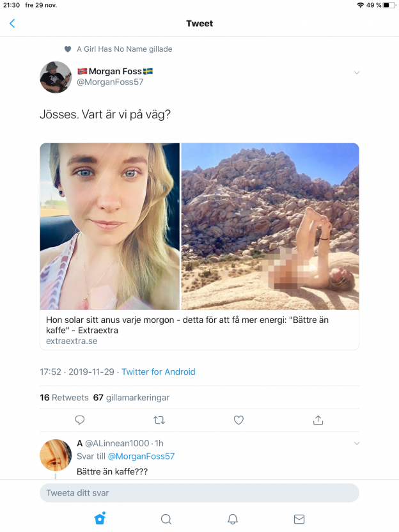Retweet the tweet with the retweet icon
This screenshot has height=532, width=399.
coord(159,420)
